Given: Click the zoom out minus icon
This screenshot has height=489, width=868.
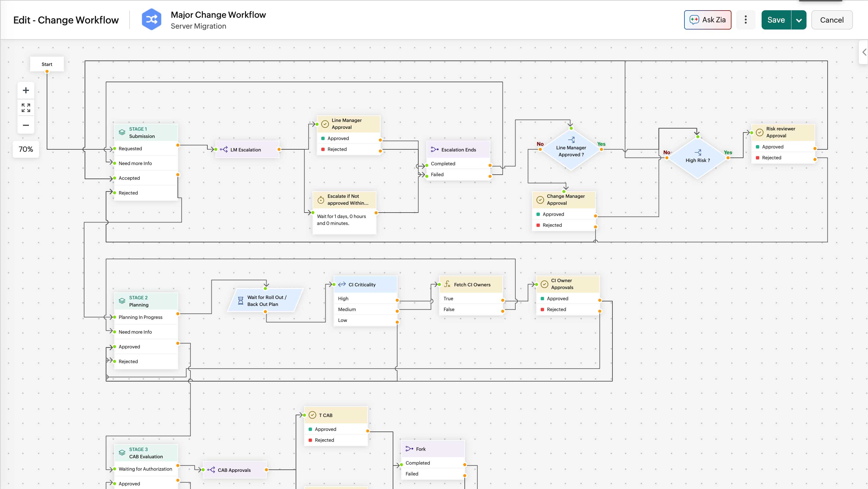Looking at the screenshot, I should click(x=26, y=125).
